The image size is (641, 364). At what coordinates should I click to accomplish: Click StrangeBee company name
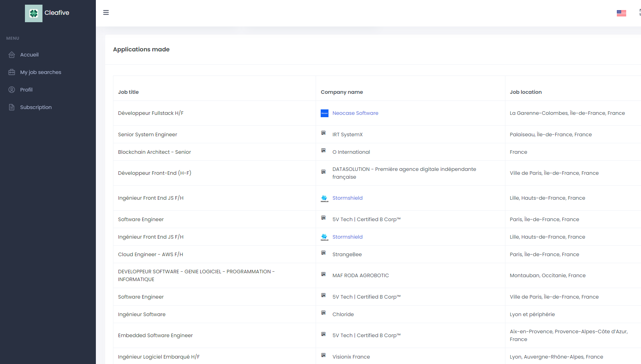[x=347, y=254]
